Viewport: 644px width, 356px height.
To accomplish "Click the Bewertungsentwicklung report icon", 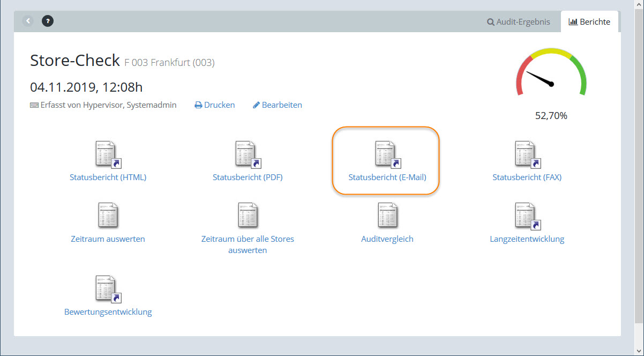I will (x=108, y=289).
